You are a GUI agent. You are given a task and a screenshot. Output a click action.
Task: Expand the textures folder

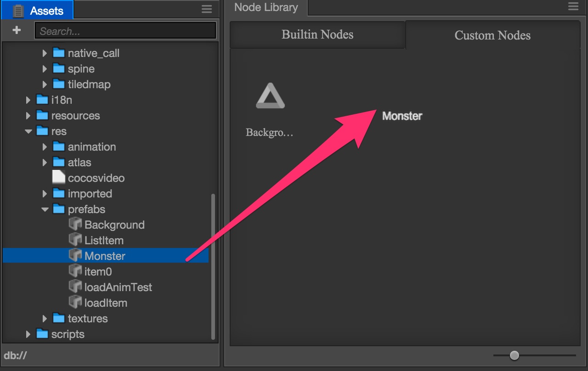45,319
